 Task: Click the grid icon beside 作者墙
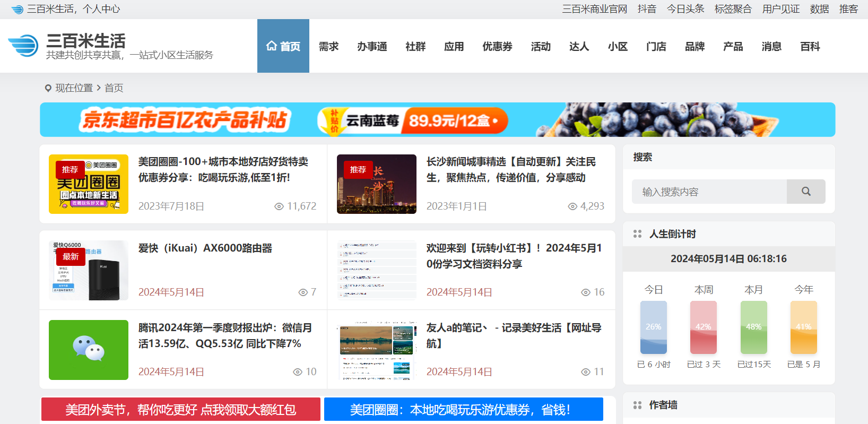638,405
